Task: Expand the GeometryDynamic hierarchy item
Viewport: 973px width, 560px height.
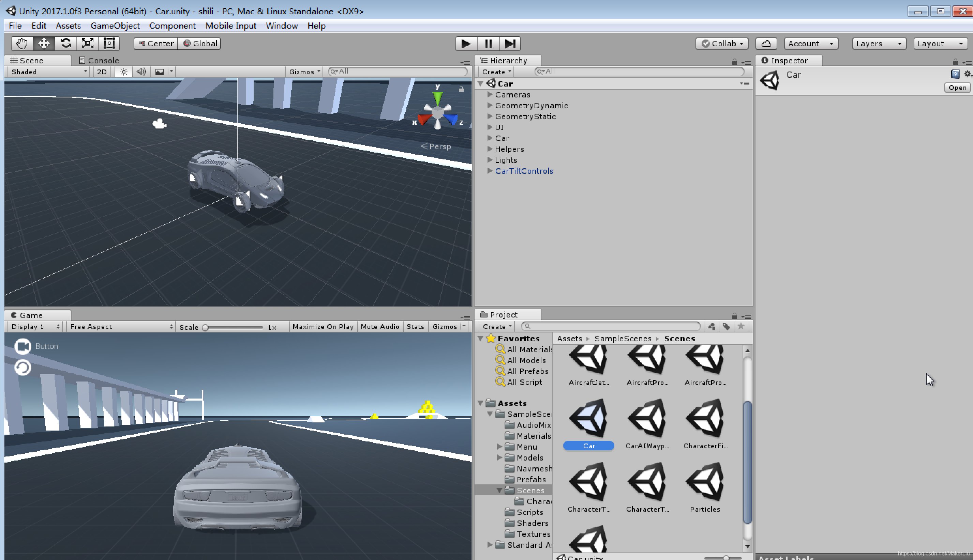Action: 490,105
